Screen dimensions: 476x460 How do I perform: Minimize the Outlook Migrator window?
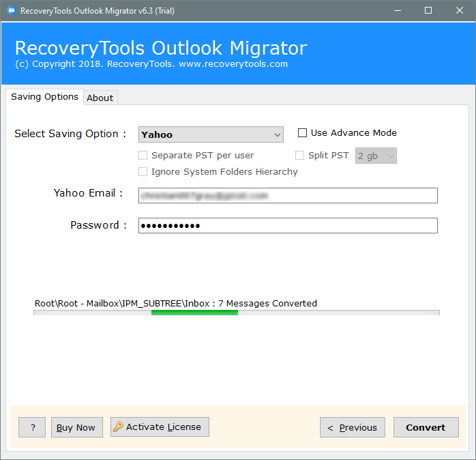tap(398, 11)
